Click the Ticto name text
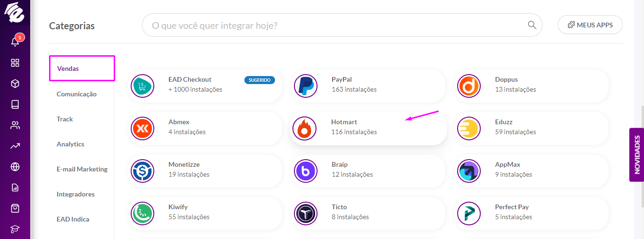This screenshot has width=644, height=239. (x=339, y=207)
